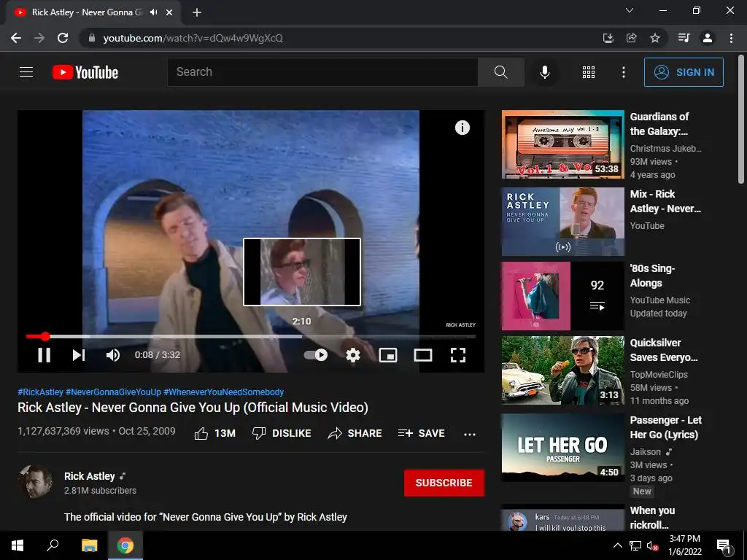Click the taskbar clock 3:47 PM

[684, 539]
